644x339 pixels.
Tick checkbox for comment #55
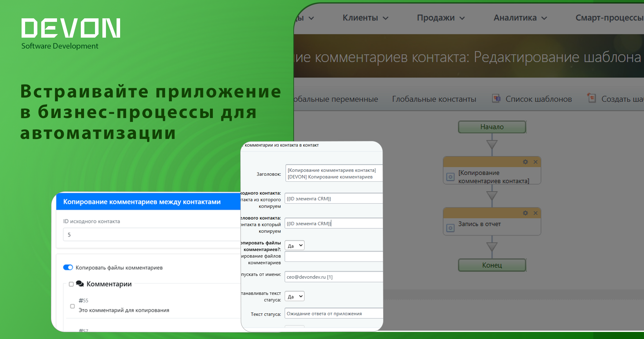click(x=72, y=306)
